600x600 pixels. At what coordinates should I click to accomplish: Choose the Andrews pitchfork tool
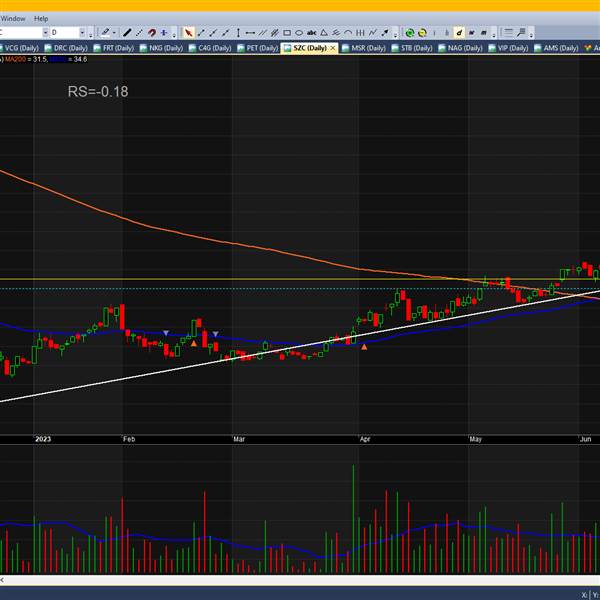(336, 33)
